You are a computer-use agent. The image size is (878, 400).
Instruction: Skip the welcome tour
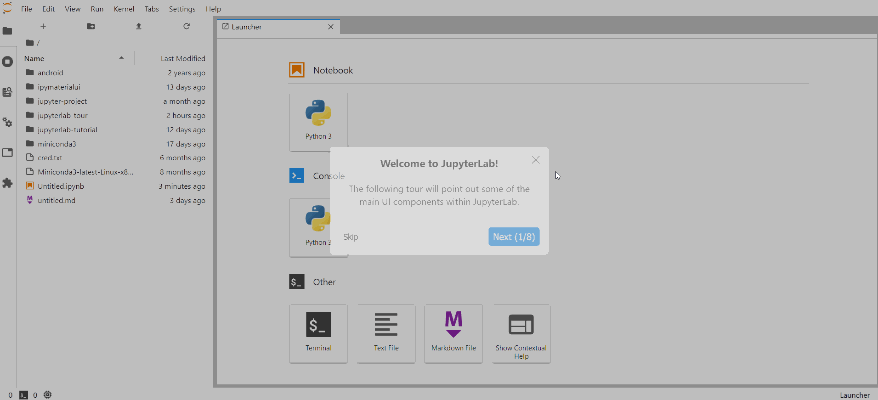click(x=351, y=237)
